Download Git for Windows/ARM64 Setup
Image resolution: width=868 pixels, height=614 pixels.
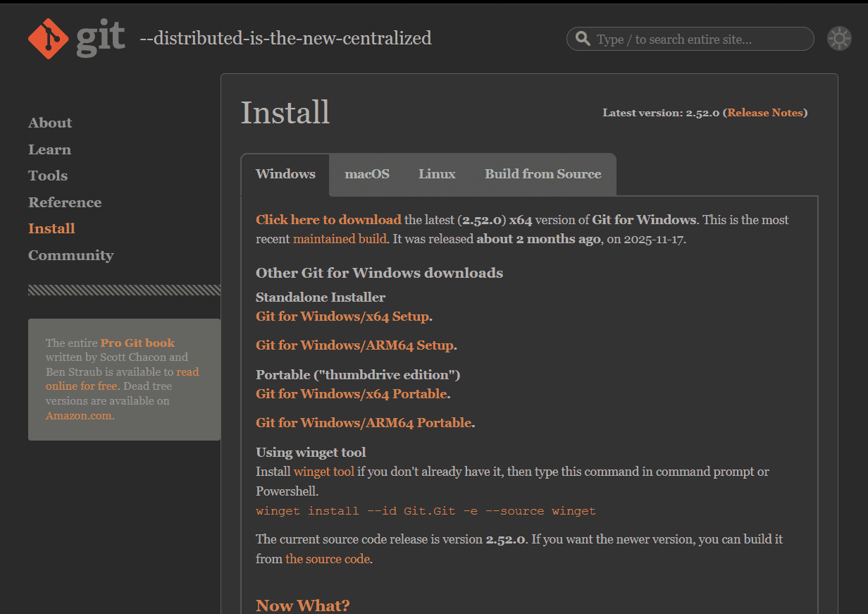354,345
